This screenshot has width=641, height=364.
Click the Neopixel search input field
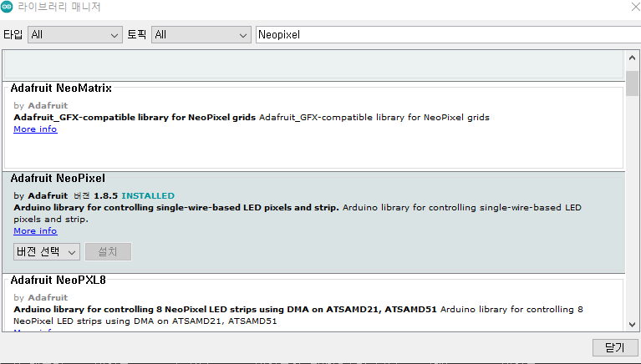[448, 35]
